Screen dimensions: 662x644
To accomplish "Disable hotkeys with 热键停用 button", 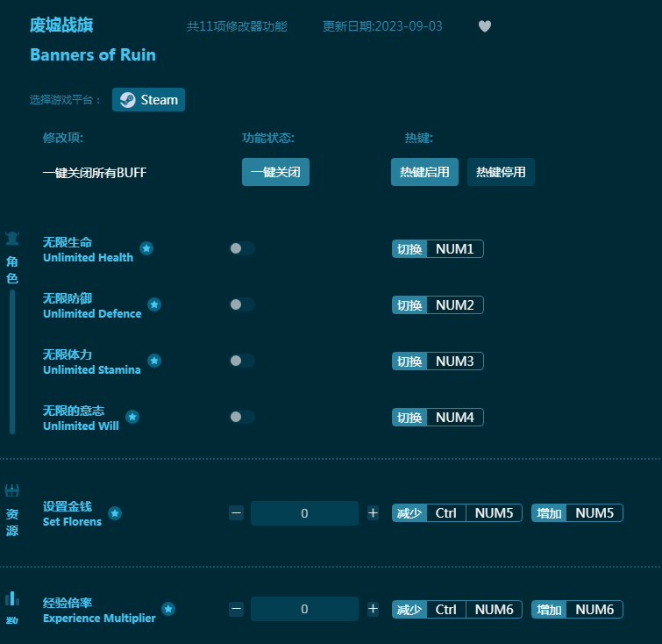I will [501, 172].
